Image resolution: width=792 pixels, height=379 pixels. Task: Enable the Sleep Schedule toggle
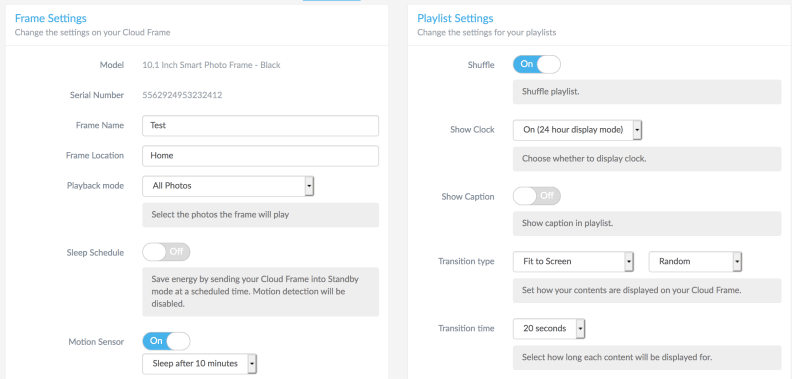(166, 252)
